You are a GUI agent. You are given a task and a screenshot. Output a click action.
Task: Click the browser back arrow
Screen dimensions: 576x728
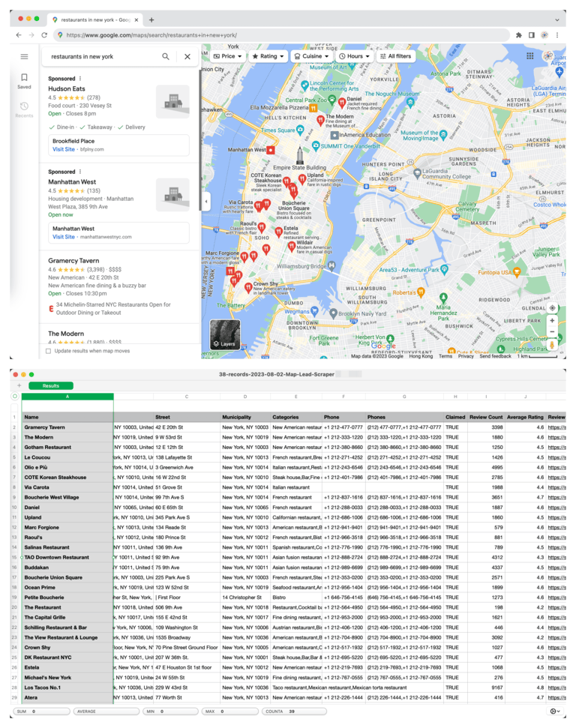click(x=19, y=34)
